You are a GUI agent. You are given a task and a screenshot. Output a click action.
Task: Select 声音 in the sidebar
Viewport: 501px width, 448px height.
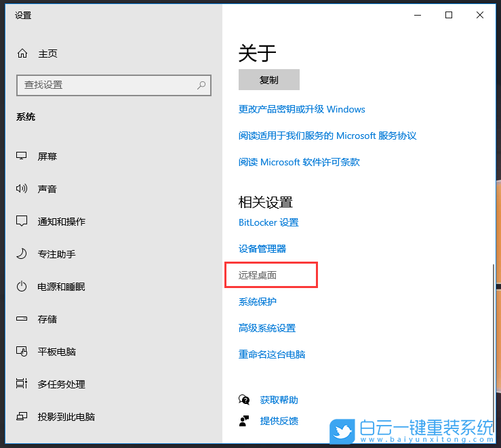coord(47,188)
